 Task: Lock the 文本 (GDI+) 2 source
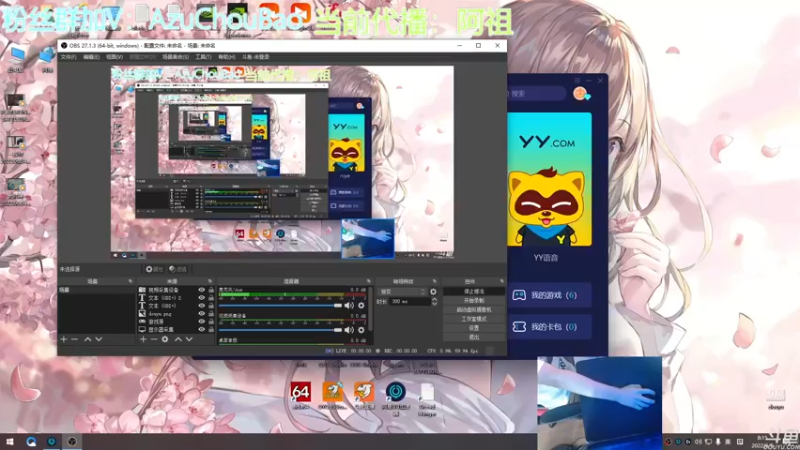pyautogui.click(x=211, y=297)
